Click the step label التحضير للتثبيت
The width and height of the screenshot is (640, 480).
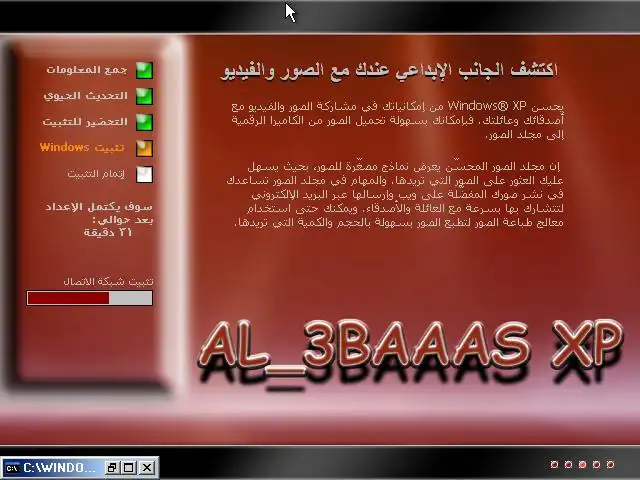pyautogui.click(x=85, y=122)
